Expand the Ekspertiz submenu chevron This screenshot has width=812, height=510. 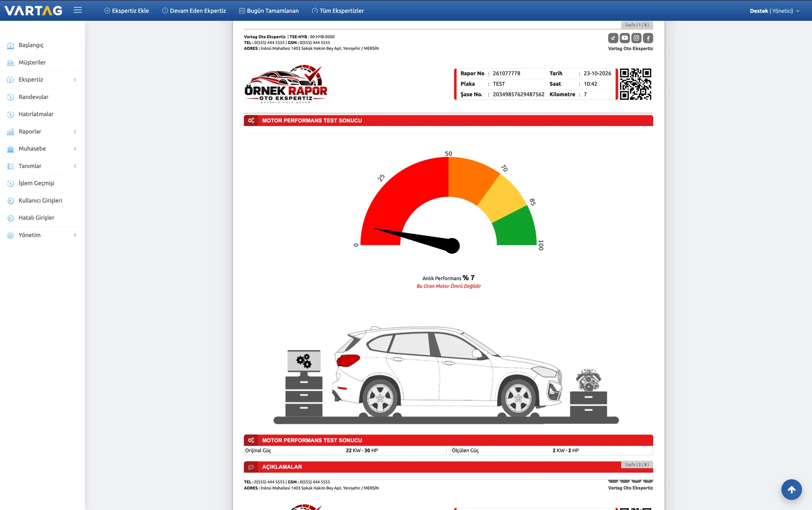75,80
